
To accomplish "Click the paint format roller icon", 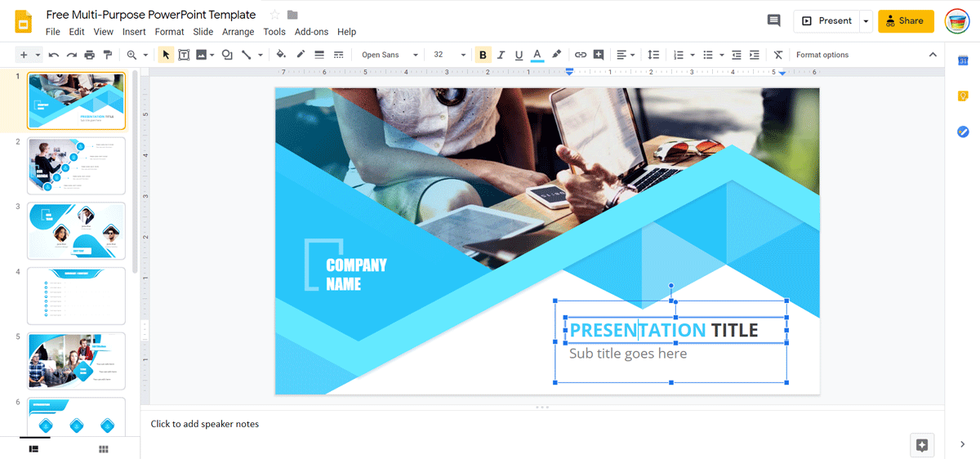I will [x=107, y=55].
